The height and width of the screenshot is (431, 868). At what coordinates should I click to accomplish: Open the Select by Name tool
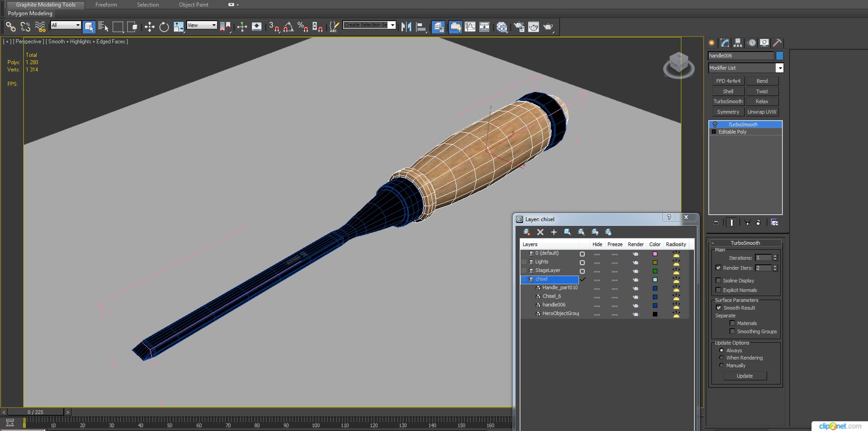[103, 27]
